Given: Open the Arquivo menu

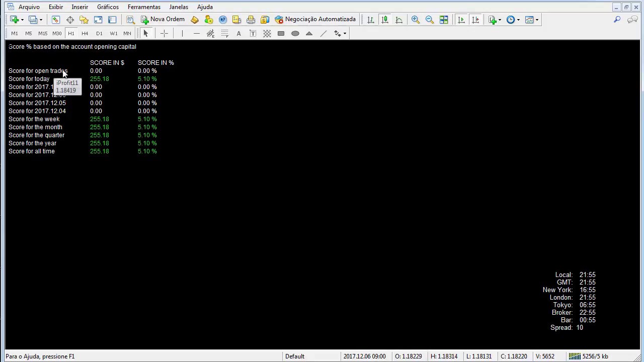Looking at the screenshot, I should (29, 7).
